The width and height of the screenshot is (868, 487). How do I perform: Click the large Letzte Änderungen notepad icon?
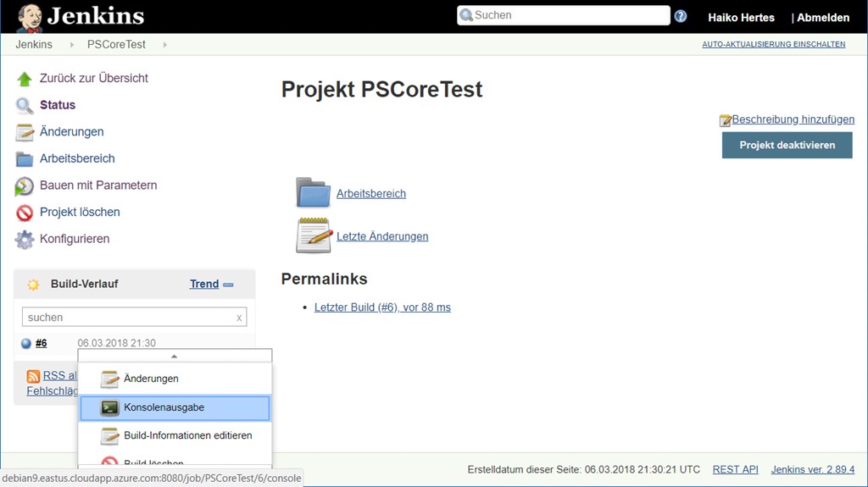314,235
